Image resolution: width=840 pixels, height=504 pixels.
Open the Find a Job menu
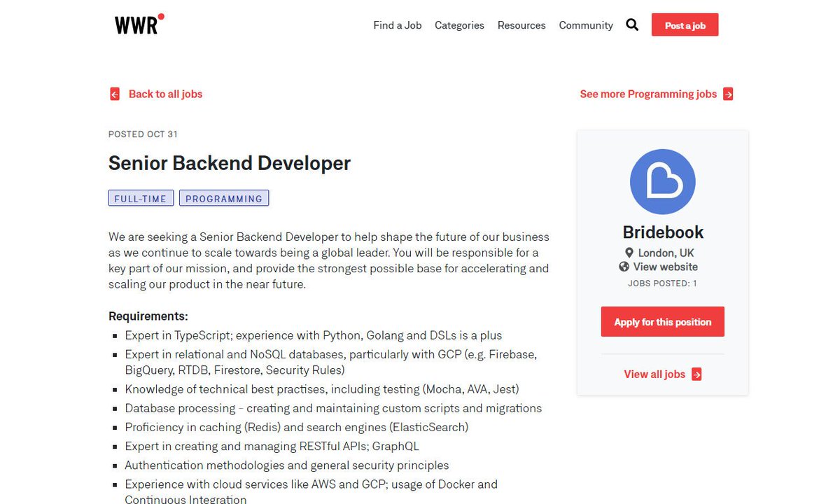pyautogui.click(x=398, y=25)
